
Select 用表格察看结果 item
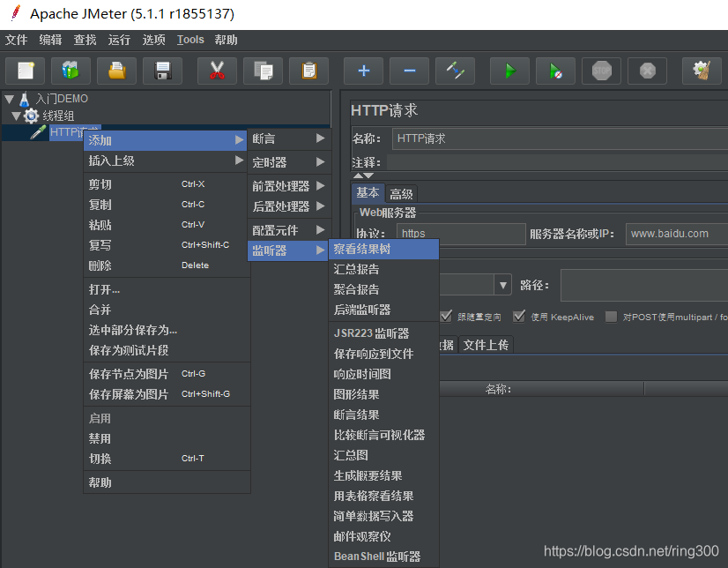pos(384,496)
